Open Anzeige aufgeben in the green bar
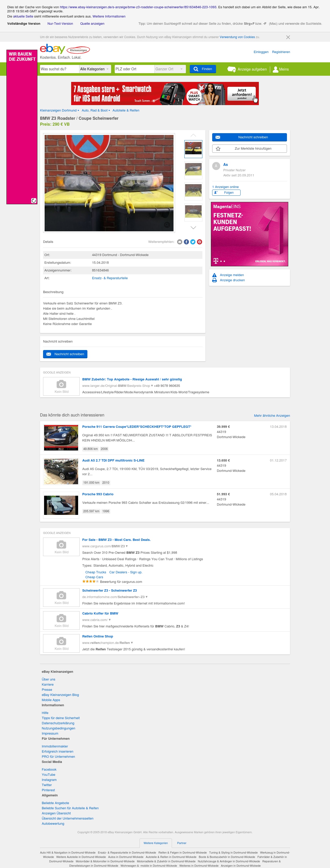 click(x=247, y=69)
